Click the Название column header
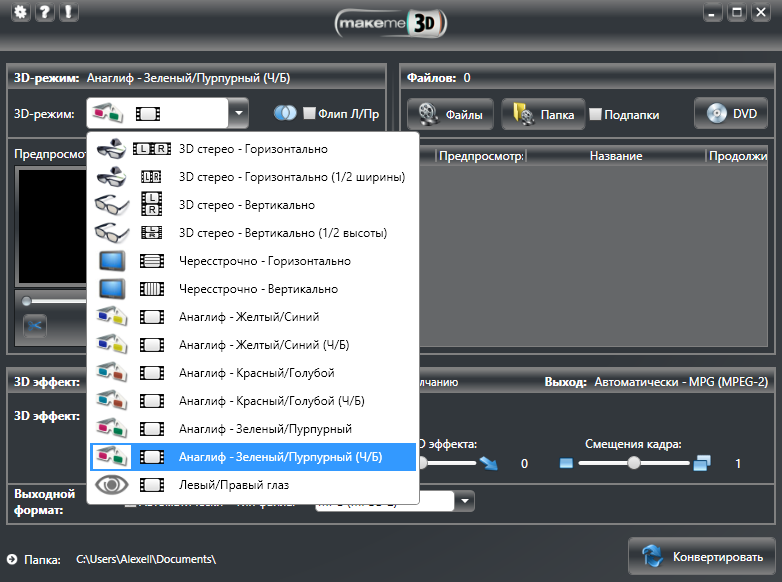Screen dimensions: 782x582 point(616,156)
